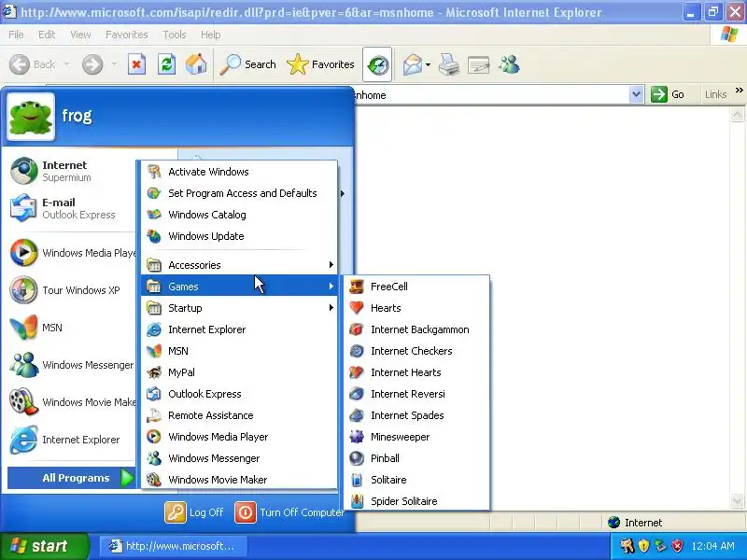The height and width of the screenshot is (560, 747).
Task: Open Pinball from Games menu
Action: [416, 457]
